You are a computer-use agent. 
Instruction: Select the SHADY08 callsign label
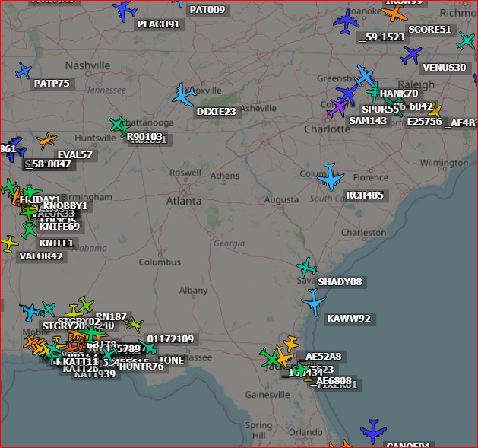point(340,282)
